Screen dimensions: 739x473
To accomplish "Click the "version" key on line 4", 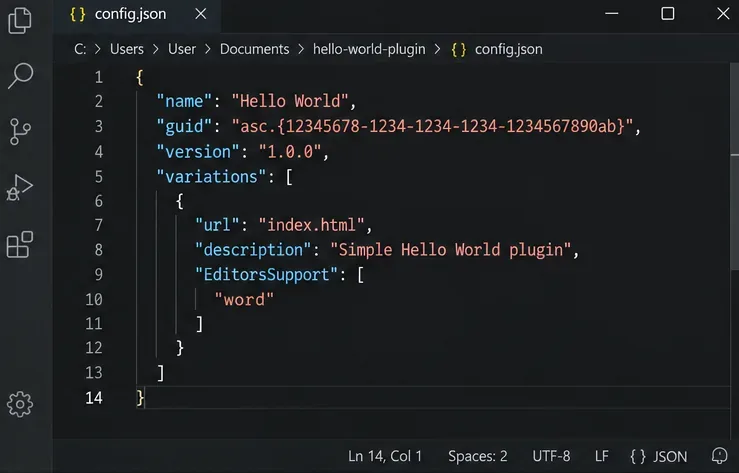I will [198, 152].
